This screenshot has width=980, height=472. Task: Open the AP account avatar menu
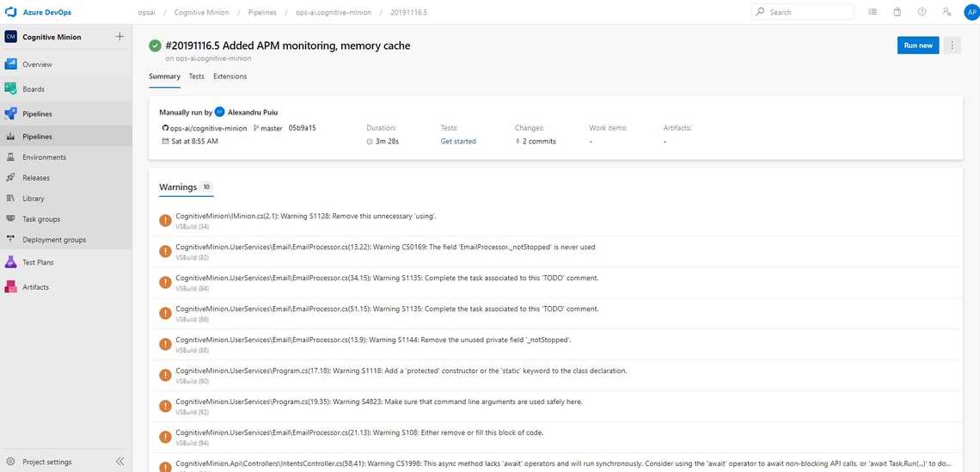click(971, 12)
